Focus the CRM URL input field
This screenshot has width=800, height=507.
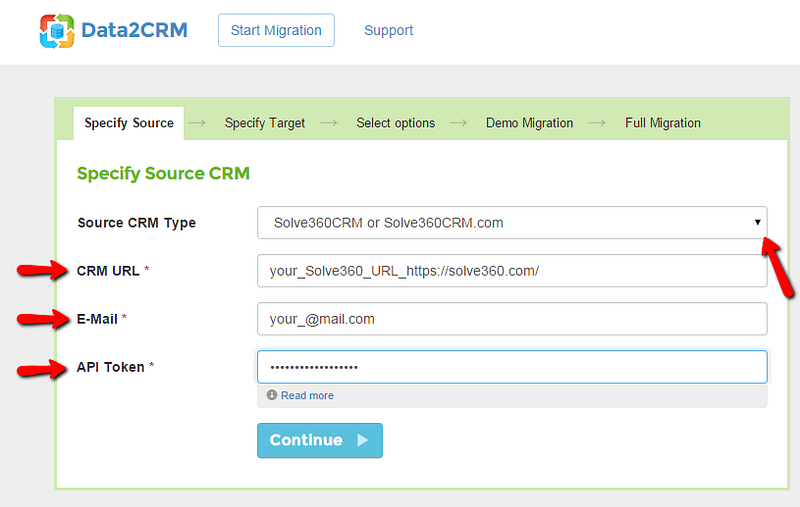click(x=512, y=270)
